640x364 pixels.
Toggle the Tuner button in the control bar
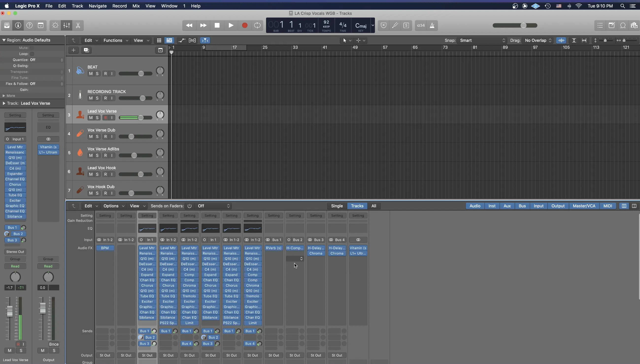tap(395, 25)
